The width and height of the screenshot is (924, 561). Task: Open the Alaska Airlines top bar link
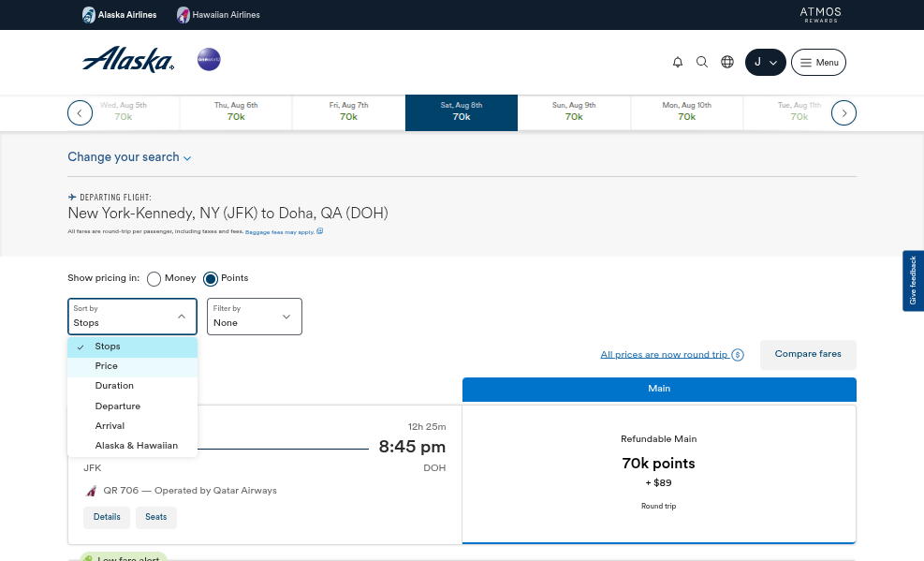119,15
